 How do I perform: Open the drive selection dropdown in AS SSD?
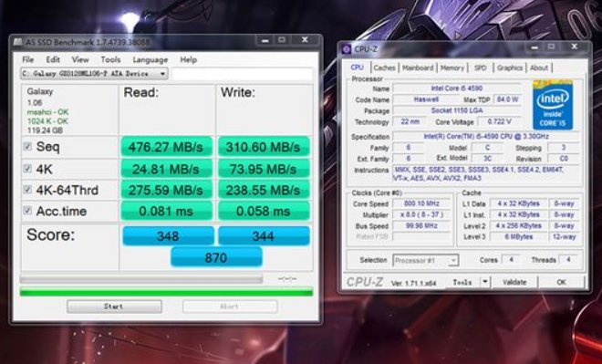tap(94, 73)
